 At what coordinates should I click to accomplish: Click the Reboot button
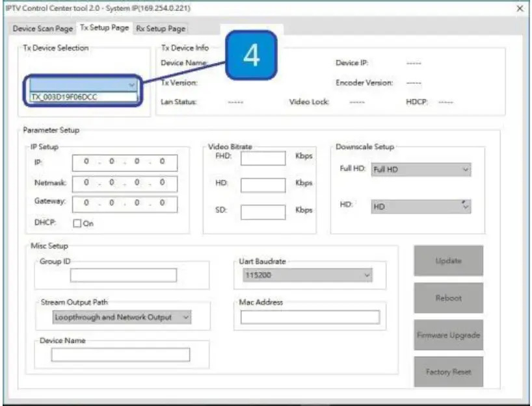click(x=448, y=298)
